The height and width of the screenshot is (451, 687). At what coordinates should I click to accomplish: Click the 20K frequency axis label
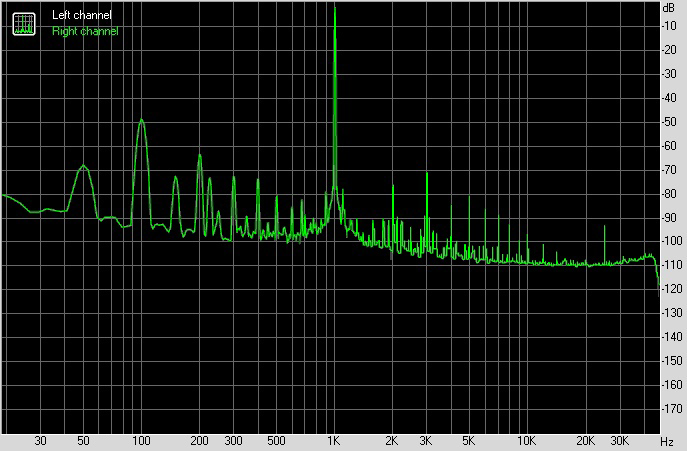(x=585, y=440)
